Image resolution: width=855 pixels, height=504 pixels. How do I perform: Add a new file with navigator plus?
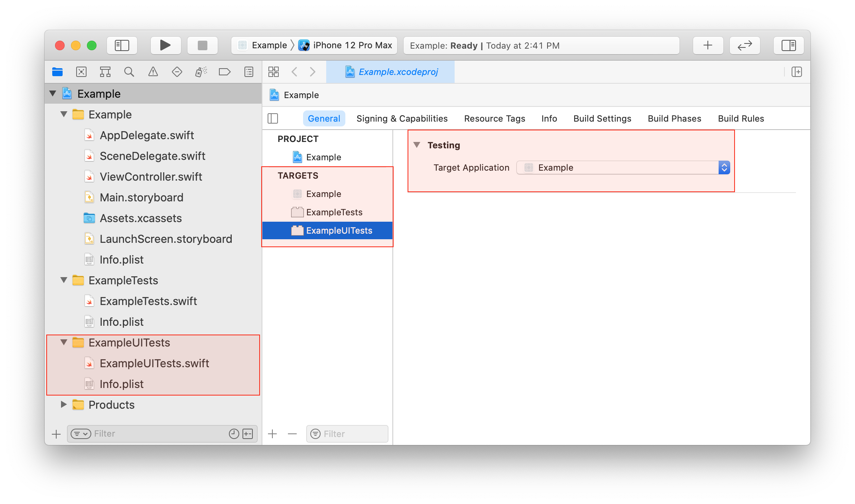point(56,434)
